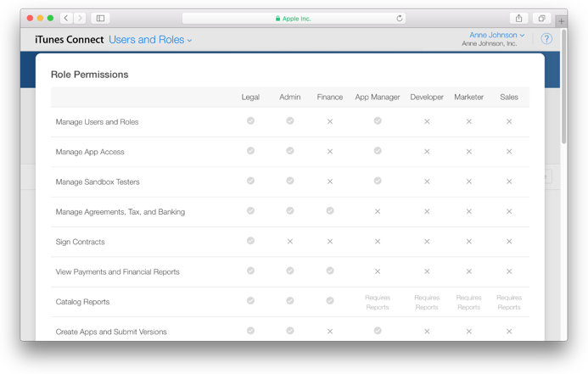Screen dimensions: 588x374
Task: Click the Manage Sandbox Testers row label
Action: [98, 181]
